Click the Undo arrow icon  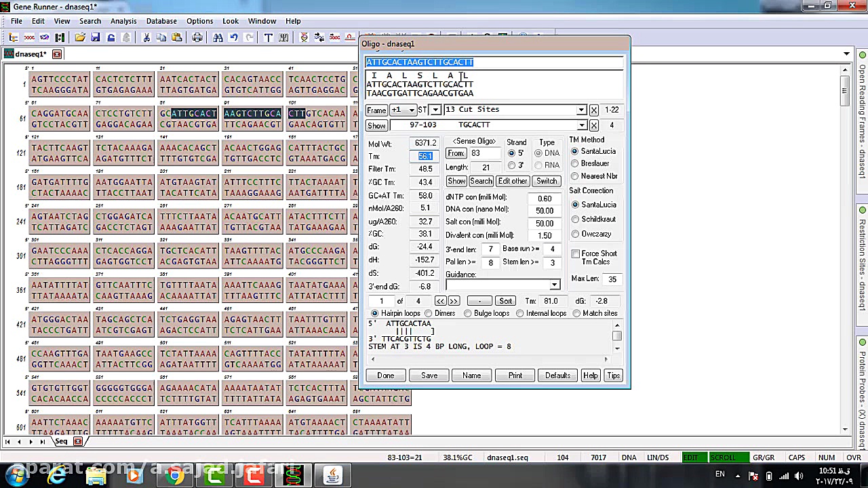click(233, 38)
